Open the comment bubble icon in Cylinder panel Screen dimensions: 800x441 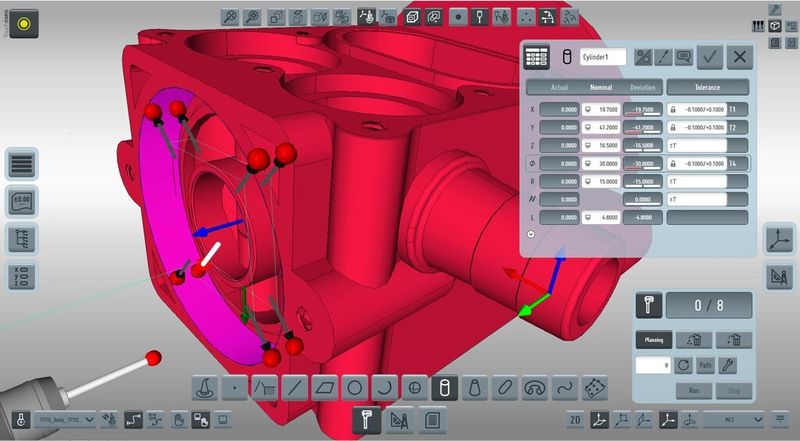pyautogui.click(x=683, y=57)
